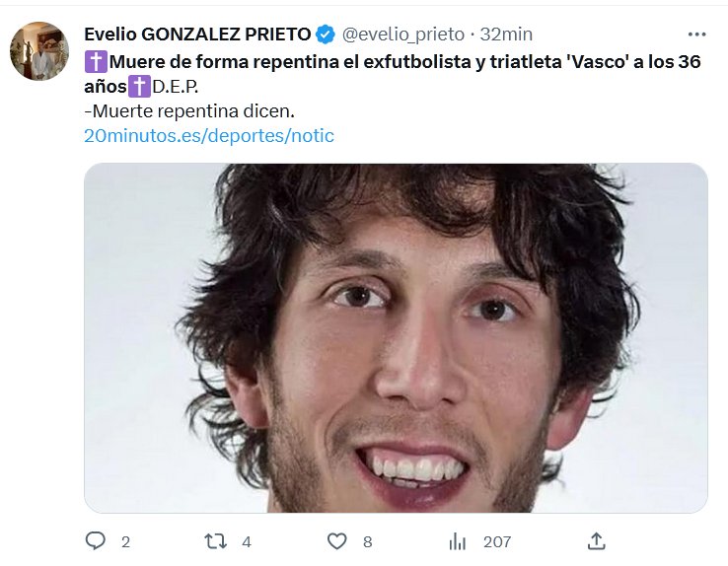The image size is (728, 566).
Task: Open the tweet via 32min timestamp
Action: [x=506, y=35]
